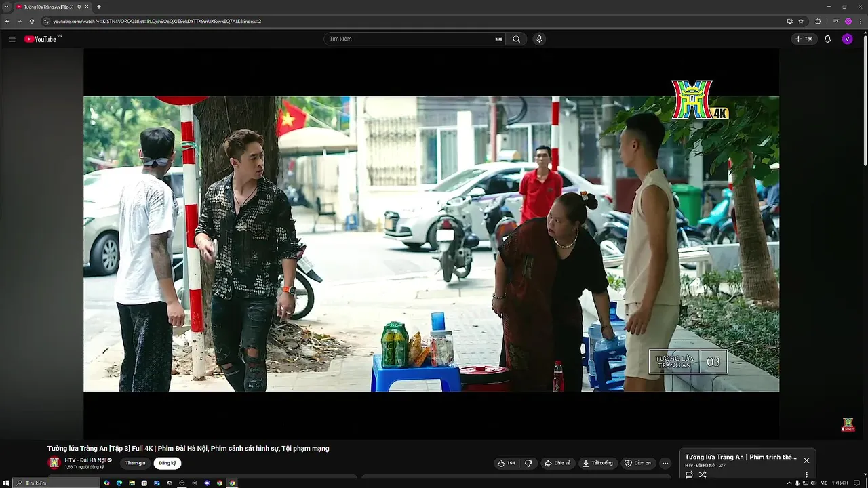Open the Windows Start menu
The height and width of the screenshot is (488, 868).
[7, 483]
